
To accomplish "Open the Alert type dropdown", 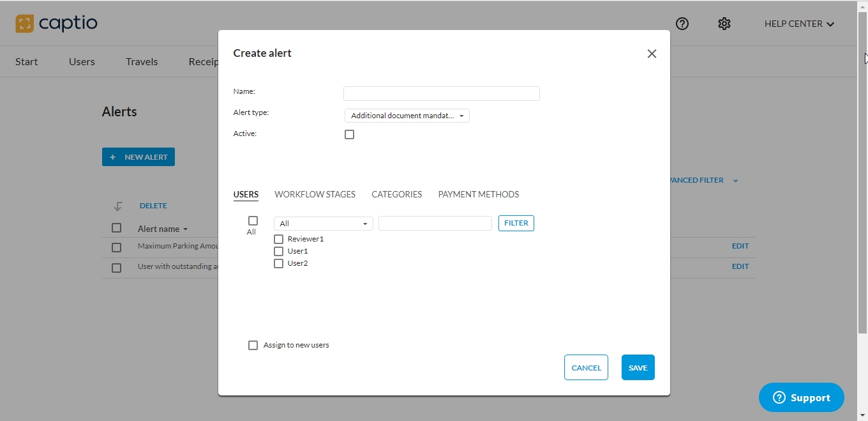I will coord(407,116).
